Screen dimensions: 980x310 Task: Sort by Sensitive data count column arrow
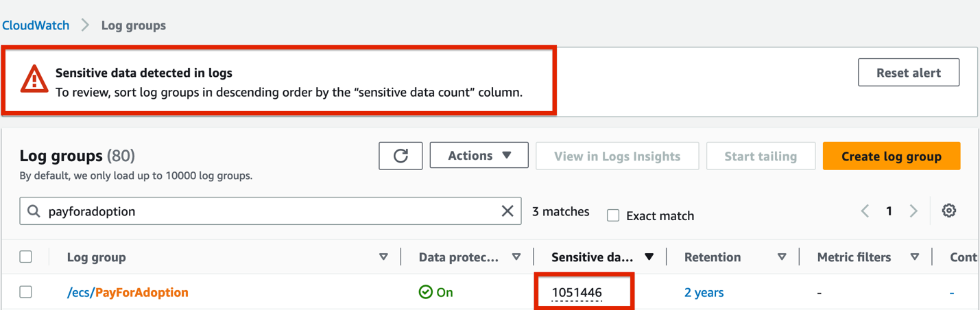(x=649, y=257)
